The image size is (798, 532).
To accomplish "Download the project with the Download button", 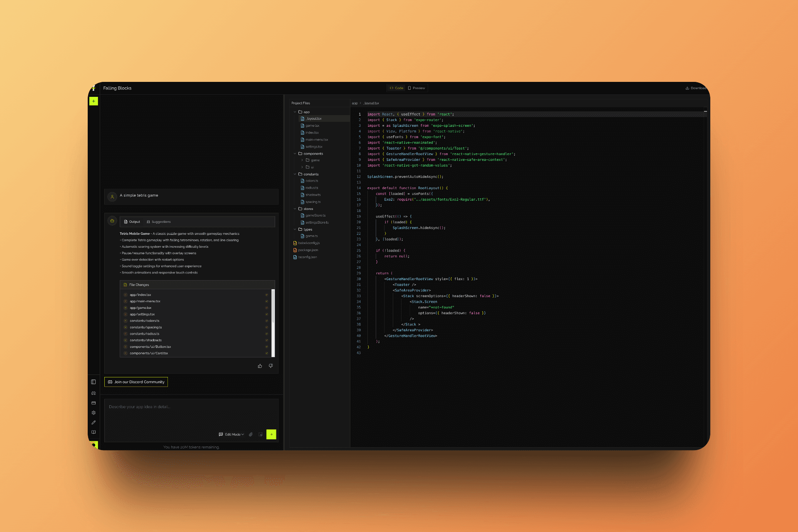I will pos(696,88).
